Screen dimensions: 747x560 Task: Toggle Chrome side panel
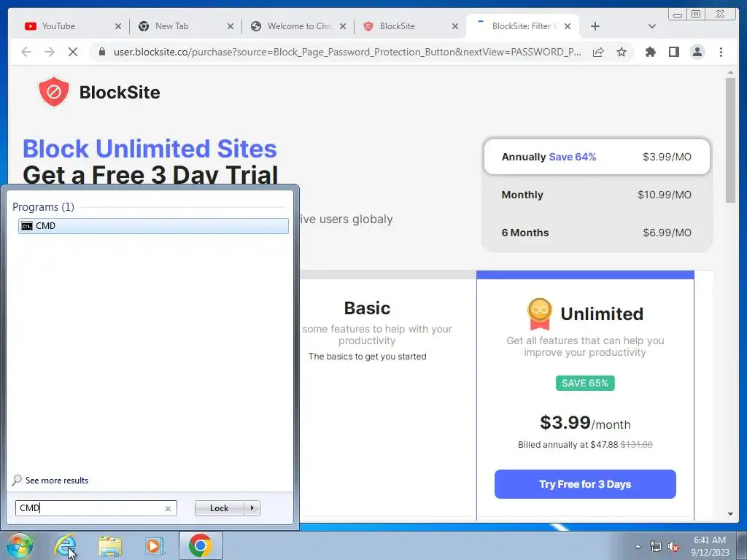pyautogui.click(x=673, y=52)
